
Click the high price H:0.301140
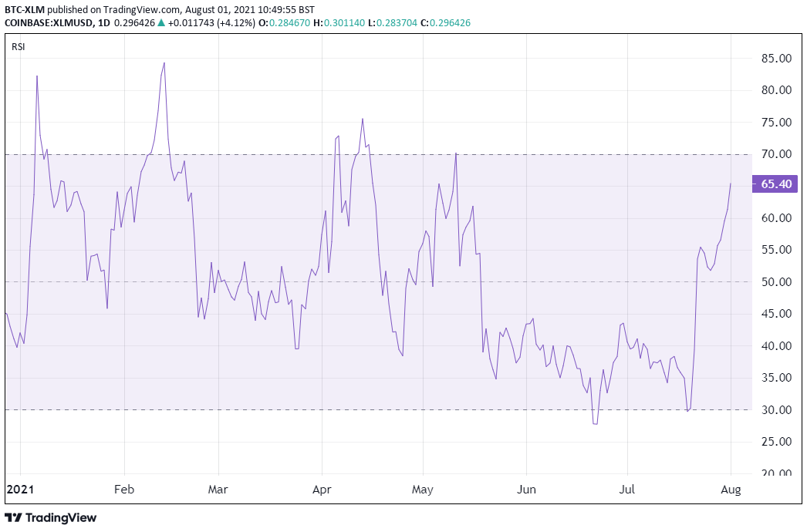(x=339, y=23)
